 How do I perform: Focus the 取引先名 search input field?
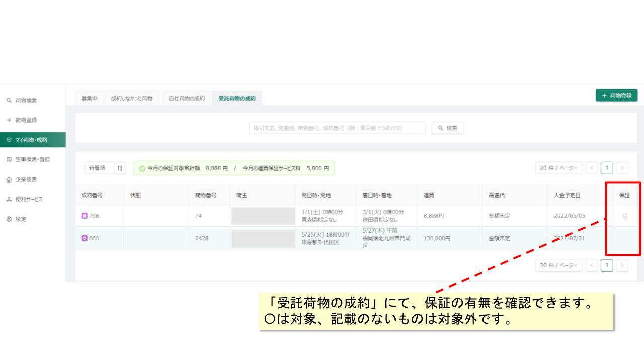click(x=337, y=128)
